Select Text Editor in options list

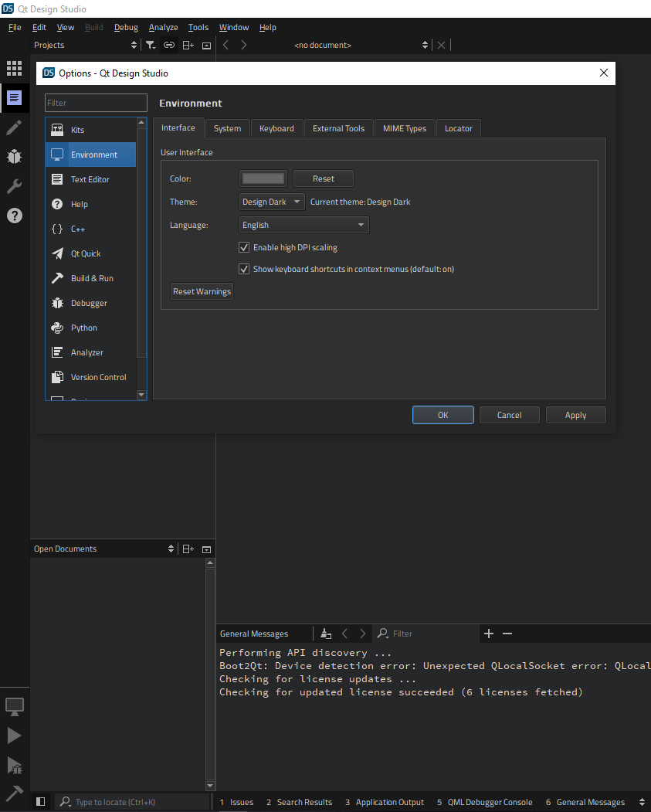pos(90,179)
